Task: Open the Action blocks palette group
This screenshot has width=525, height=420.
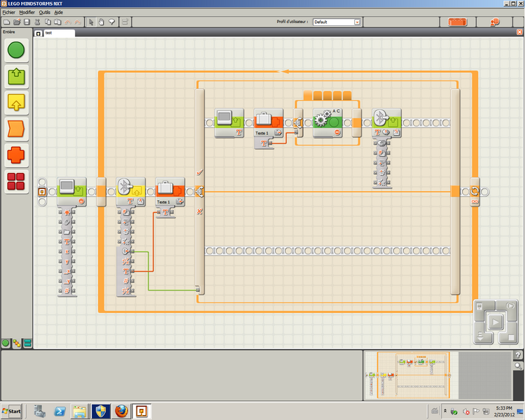Action: point(16,76)
